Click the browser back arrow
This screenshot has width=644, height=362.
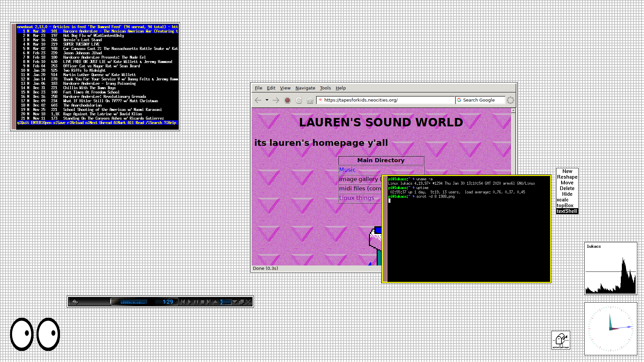[x=258, y=100]
